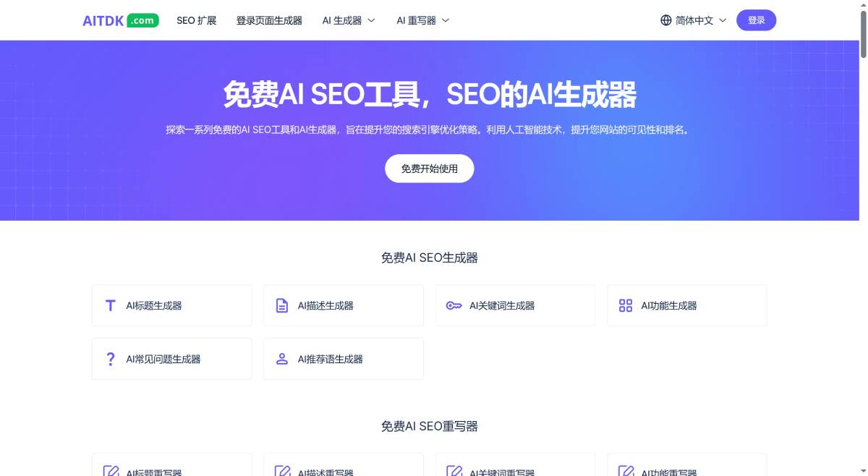Screen dimensions: 868x476
Task: Click the edit icon for AI关键词重写器
Action: click(x=454, y=471)
